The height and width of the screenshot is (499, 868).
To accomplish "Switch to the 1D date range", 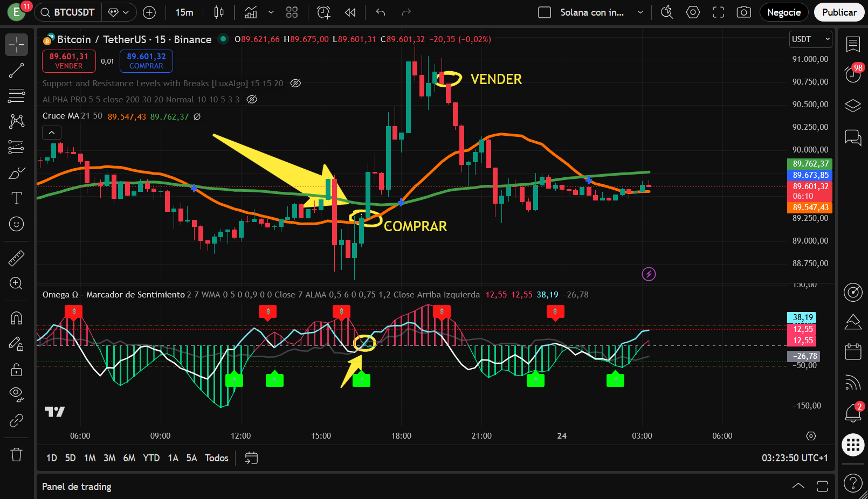I will 51,458.
